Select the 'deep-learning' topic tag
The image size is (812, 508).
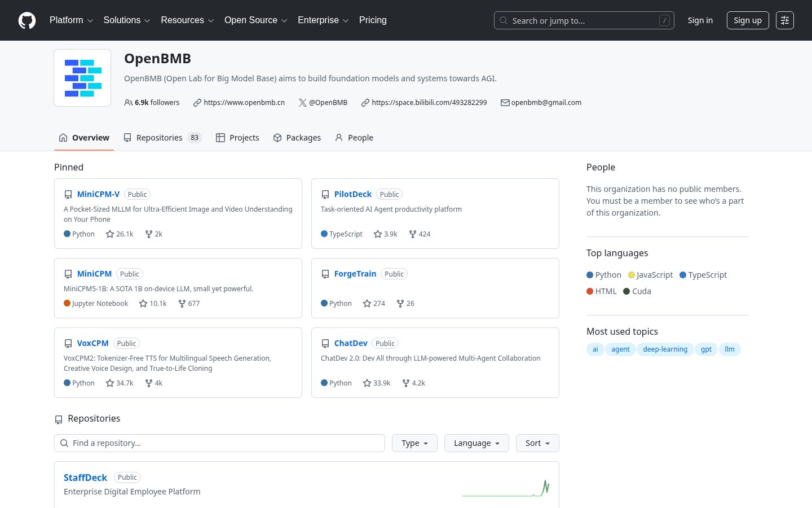pyautogui.click(x=665, y=349)
